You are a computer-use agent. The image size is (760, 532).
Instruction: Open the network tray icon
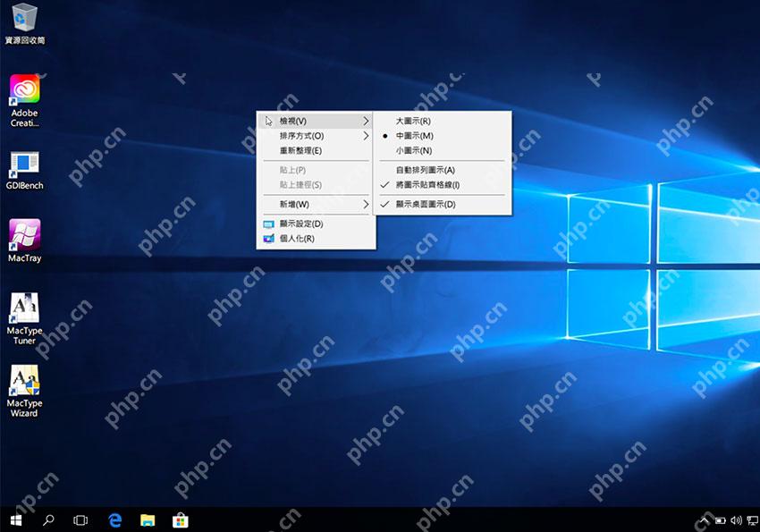point(752,520)
